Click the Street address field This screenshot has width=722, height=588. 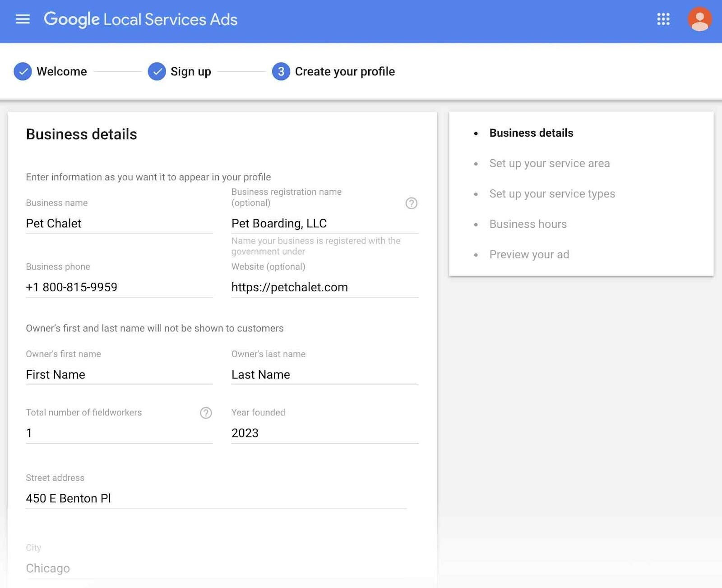coord(217,498)
